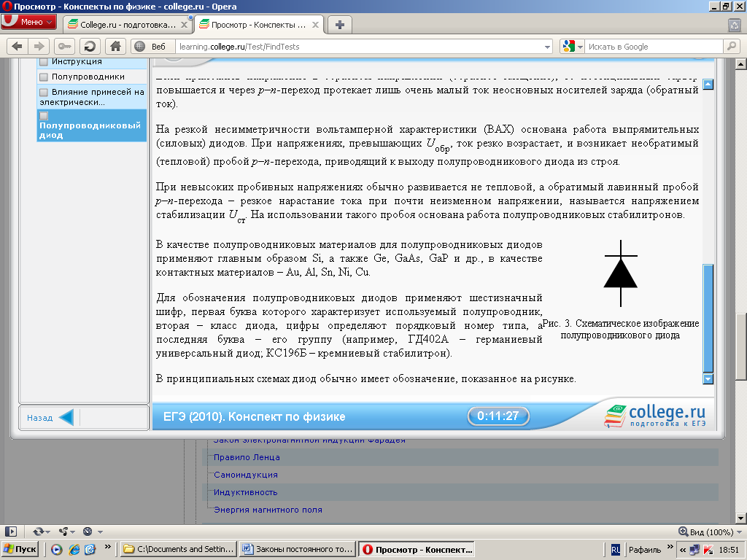This screenshot has width=747, height=560.
Task: Click page scrollbar up arrow
Action: click(x=741, y=63)
